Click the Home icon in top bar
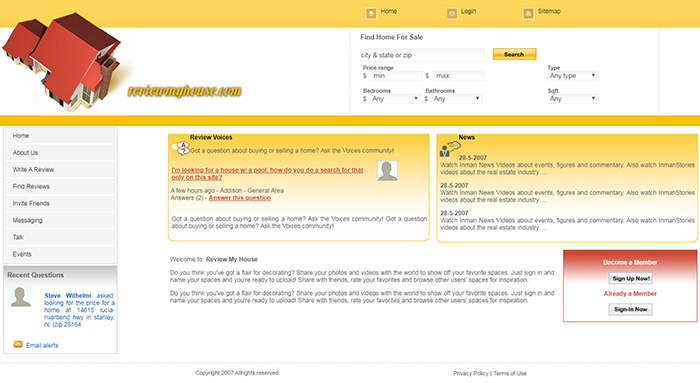 click(x=371, y=13)
